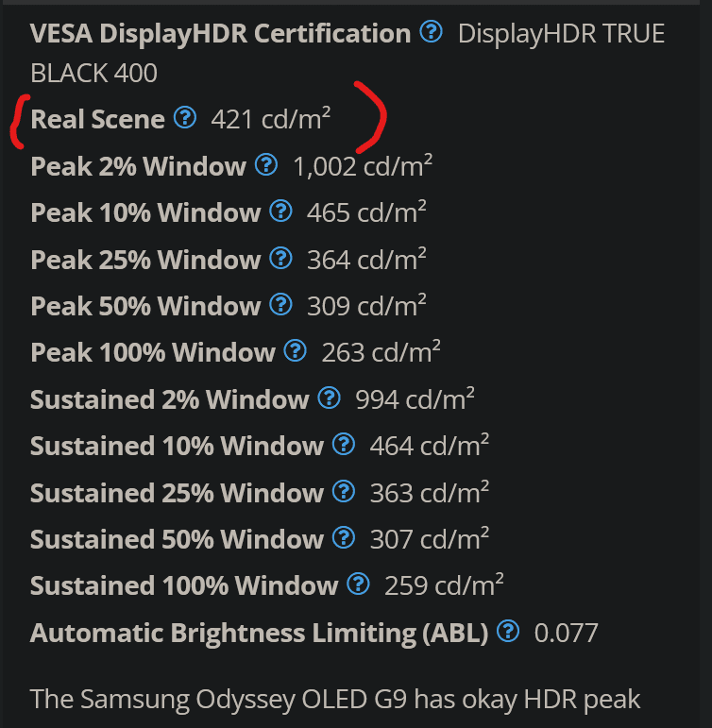Open Sustained 50% Window question mark icon
The height and width of the screenshot is (728, 712).
click(344, 537)
